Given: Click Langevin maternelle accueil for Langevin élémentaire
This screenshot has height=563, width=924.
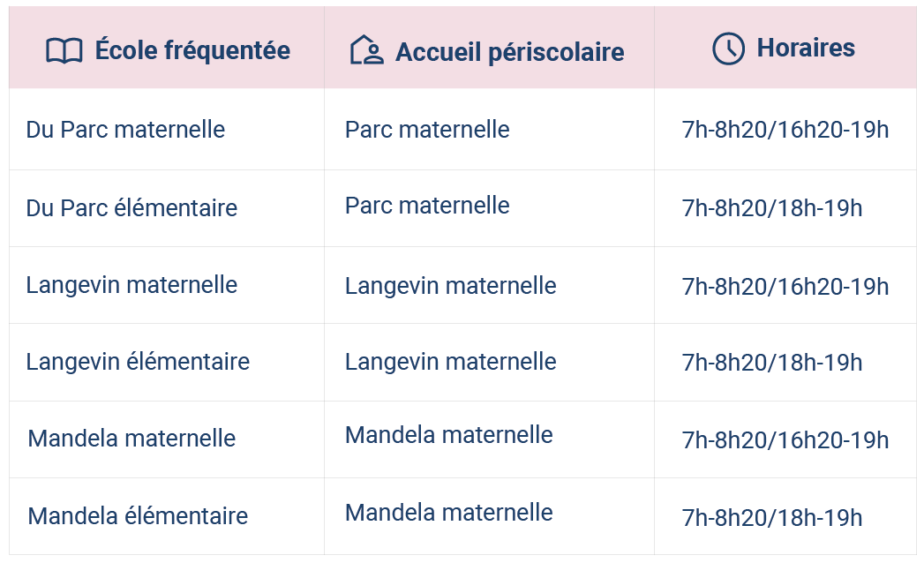Looking at the screenshot, I should point(451,362).
